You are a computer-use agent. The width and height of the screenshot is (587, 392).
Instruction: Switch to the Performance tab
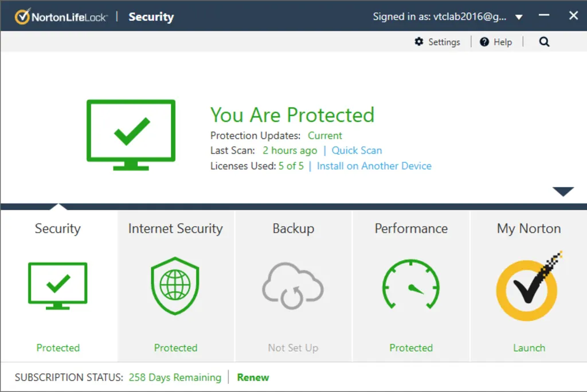410,229
